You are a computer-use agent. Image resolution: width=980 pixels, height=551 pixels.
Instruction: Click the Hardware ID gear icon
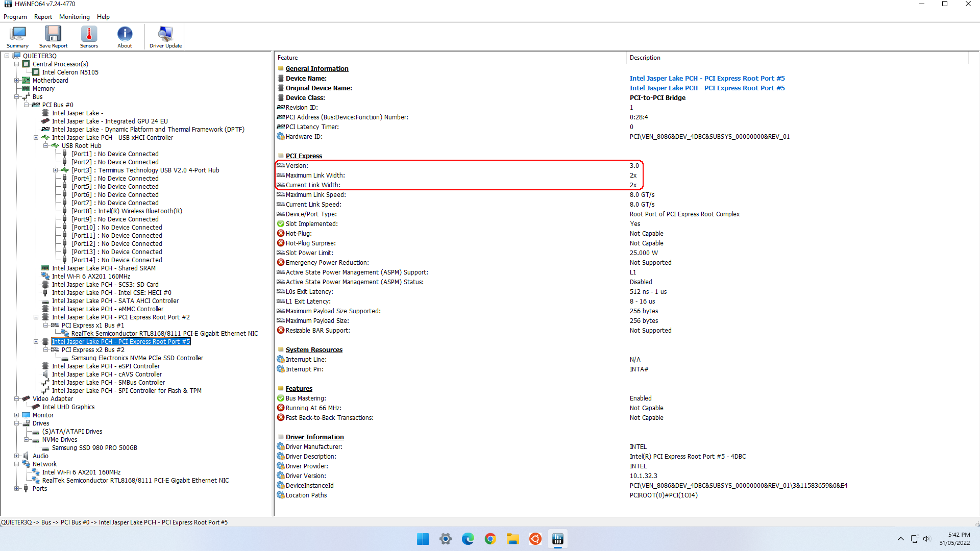281,137
